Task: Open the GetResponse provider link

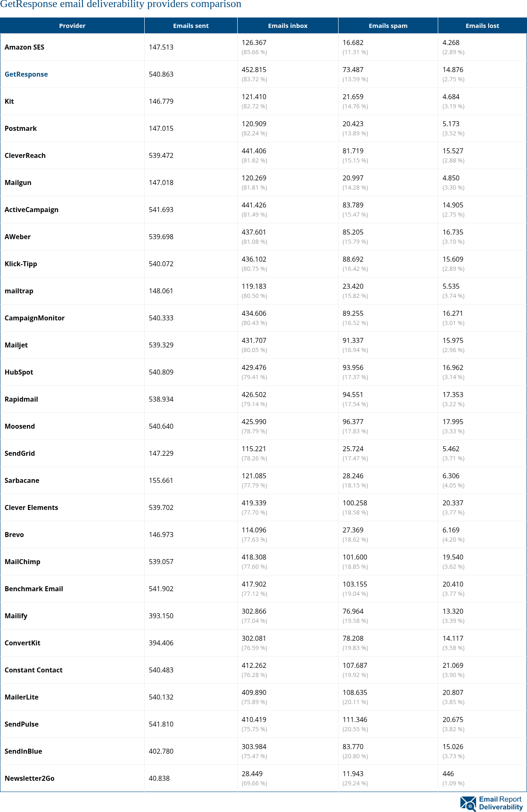Action: pos(26,74)
